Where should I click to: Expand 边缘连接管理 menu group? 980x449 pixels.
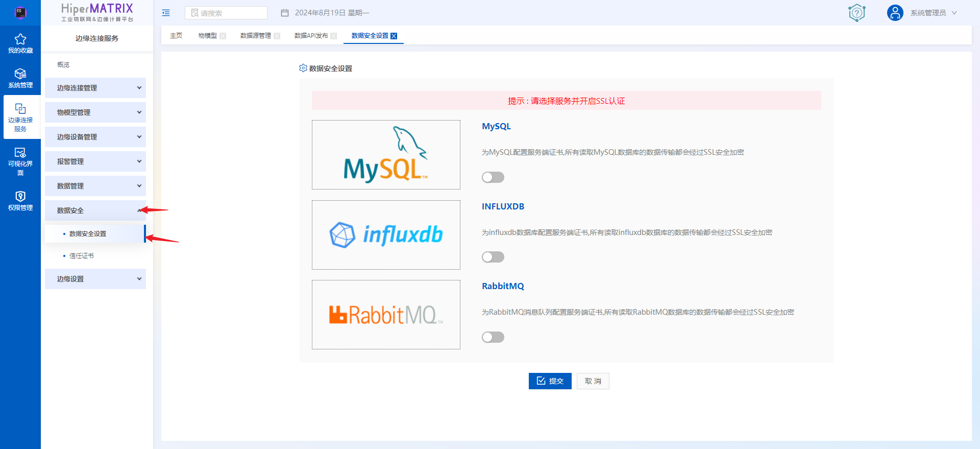95,88
